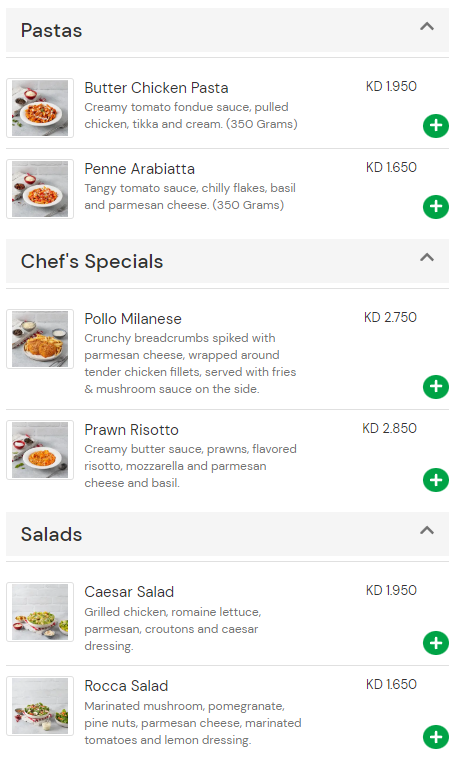
Task: Collapse the Salads section chevron
Action: point(427,530)
